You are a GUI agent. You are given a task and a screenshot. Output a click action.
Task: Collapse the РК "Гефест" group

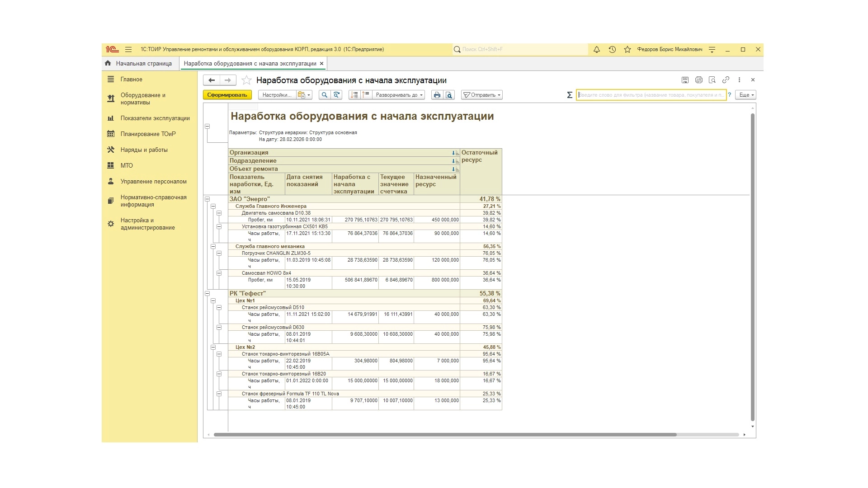tap(207, 293)
